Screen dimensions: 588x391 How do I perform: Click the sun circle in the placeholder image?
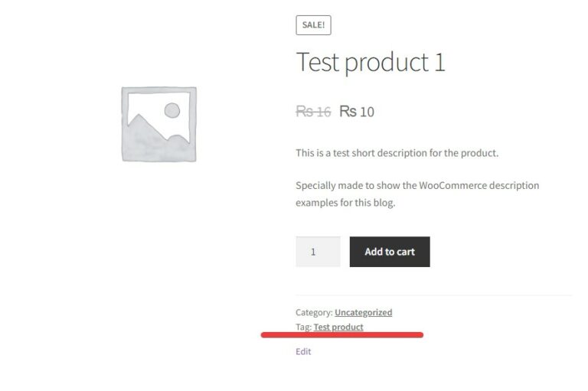click(171, 111)
